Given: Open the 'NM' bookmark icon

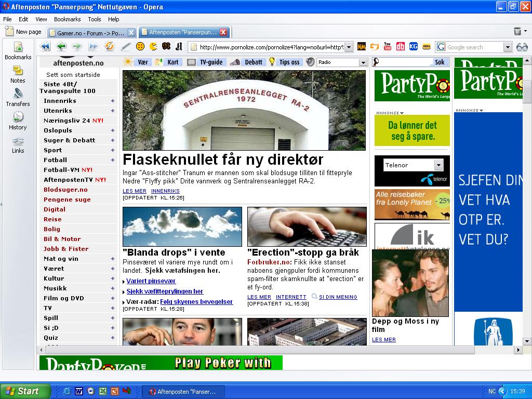Looking at the screenshot, I should point(362,46).
